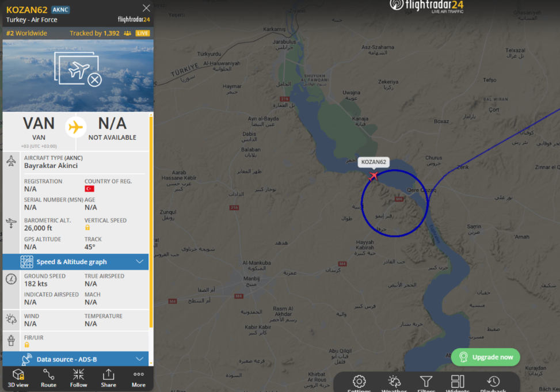Expand the Data source - ADS-B section
The width and height of the screenshot is (560, 392).
click(x=76, y=359)
